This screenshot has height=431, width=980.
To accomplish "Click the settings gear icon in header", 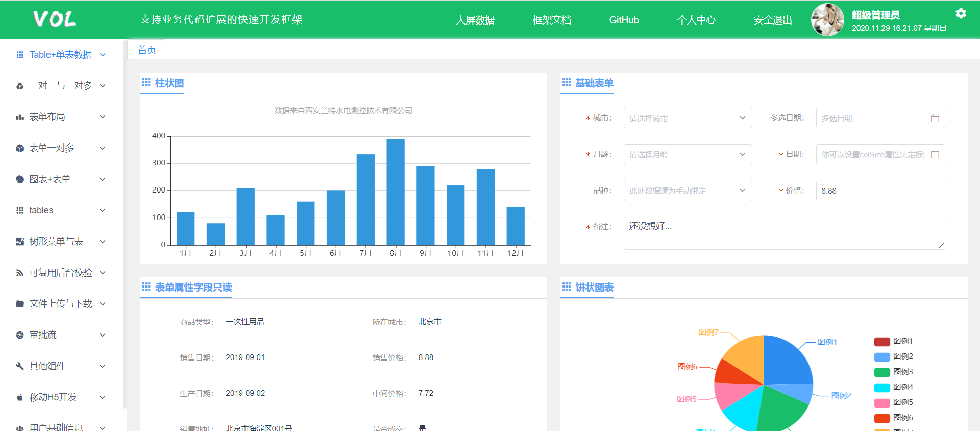I will pyautogui.click(x=961, y=13).
